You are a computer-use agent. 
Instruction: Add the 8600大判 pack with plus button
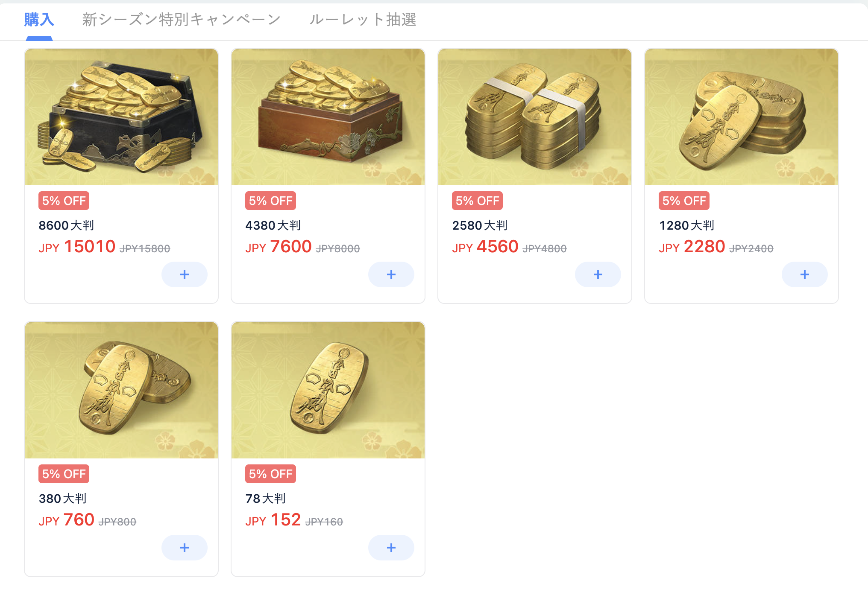tap(185, 274)
